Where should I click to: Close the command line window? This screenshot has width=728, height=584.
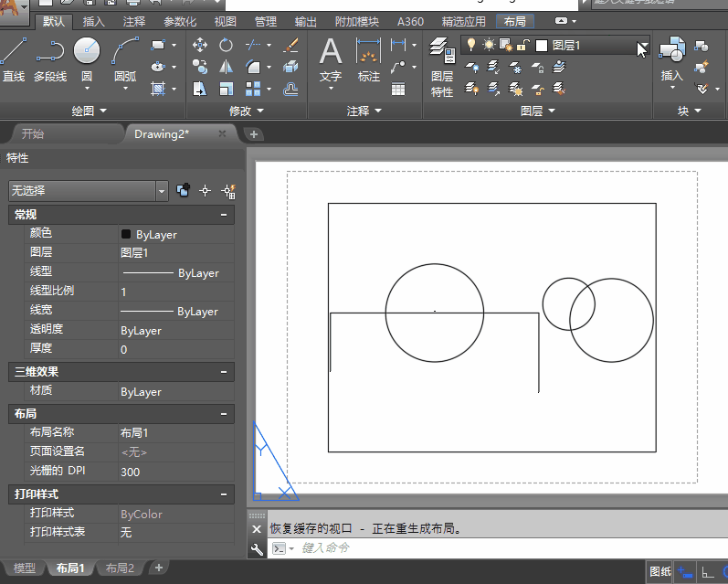point(257,529)
